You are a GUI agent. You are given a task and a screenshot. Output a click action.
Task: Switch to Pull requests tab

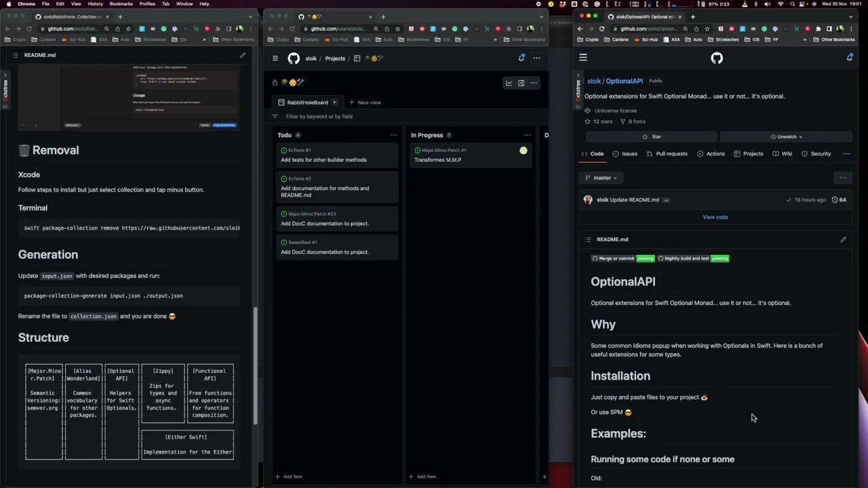tap(667, 154)
